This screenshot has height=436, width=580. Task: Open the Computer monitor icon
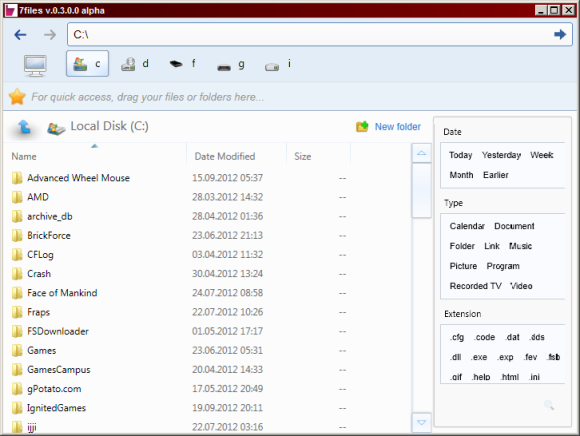pyautogui.click(x=35, y=65)
